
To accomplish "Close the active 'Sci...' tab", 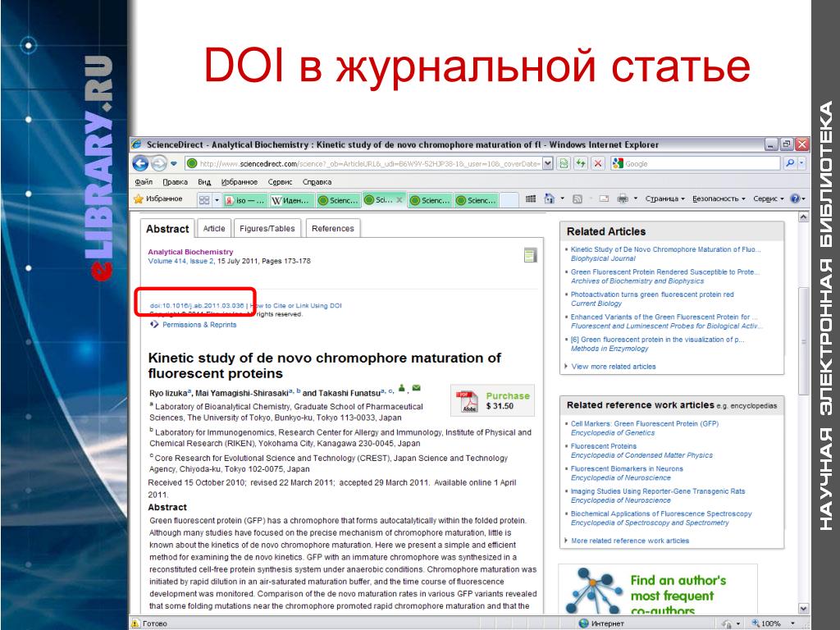I will (x=399, y=200).
